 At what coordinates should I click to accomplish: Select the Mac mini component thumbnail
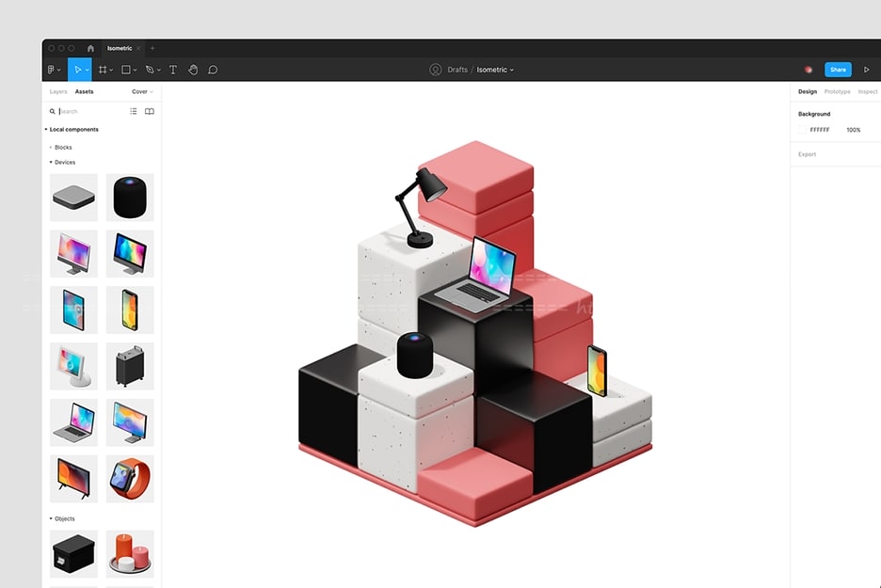pyautogui.click(x=73, y=198)
